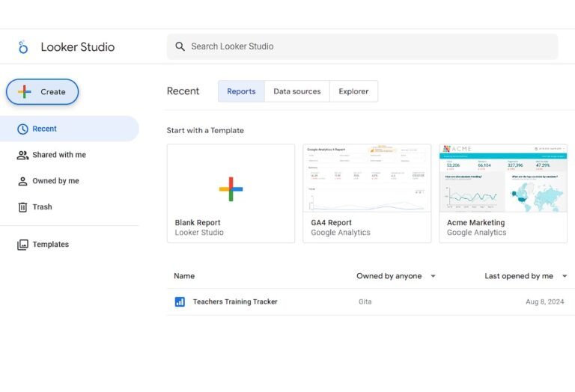575x392 pixels.
Task: Click the Name column header
Action: click(x=184, y=276)
